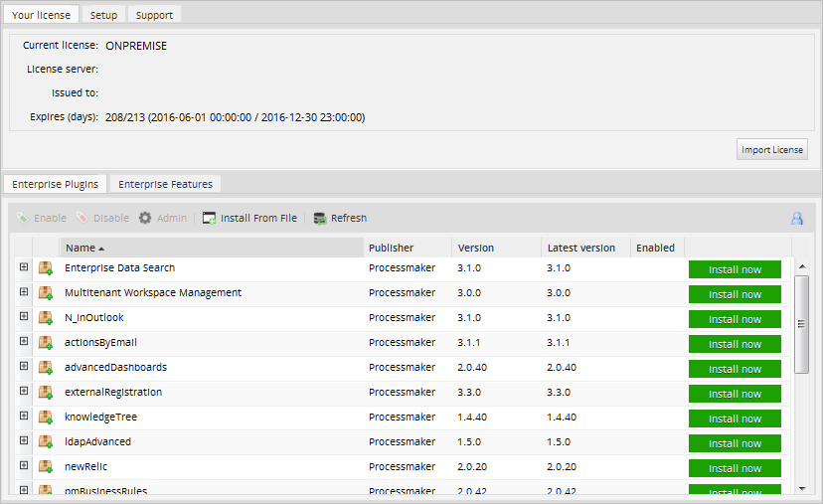
Task: Click the Enable plugin icon in toolbar
Action: pyautogui.click(x=23, y=218)
